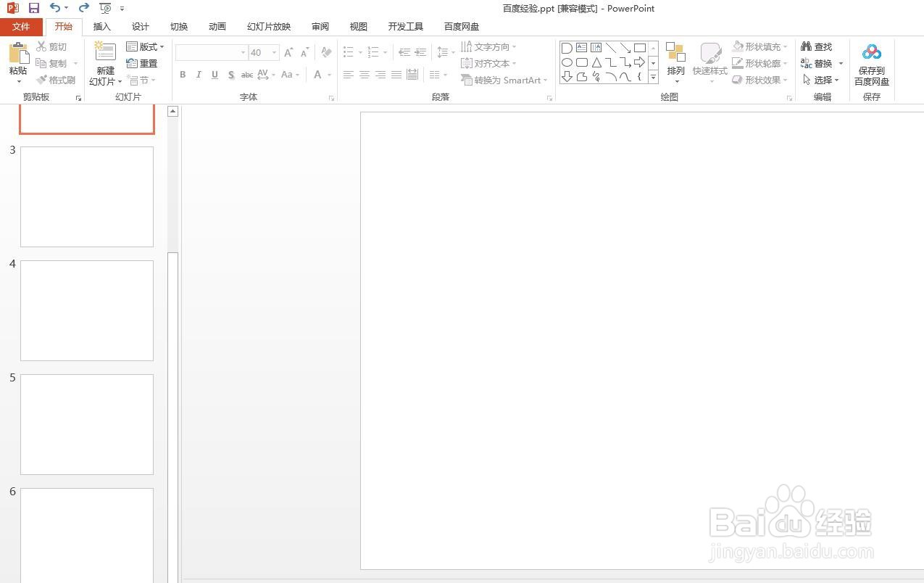
Task: Click the increase font size icon
Action: pyautogui.click(x=288, y=52)
